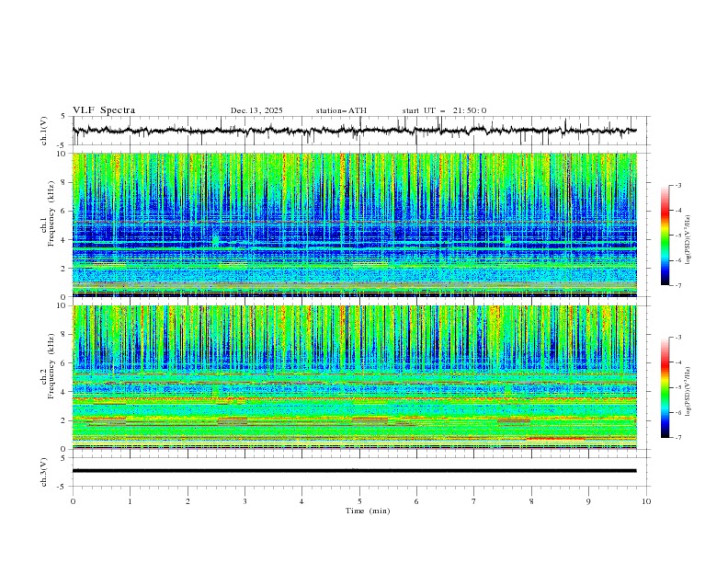The image size is (728, 563).
Task: Click the time axis tick label "1"
Action: tap(131, 501)
